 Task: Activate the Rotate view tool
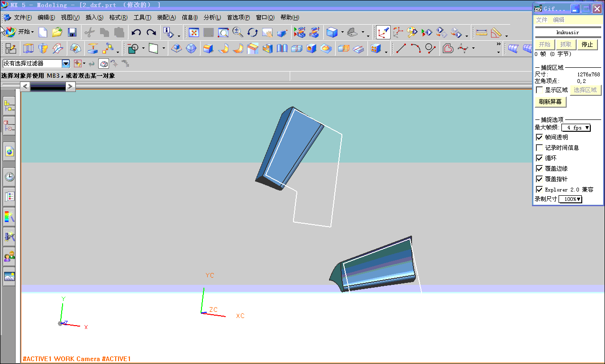[x=253, y=32]
